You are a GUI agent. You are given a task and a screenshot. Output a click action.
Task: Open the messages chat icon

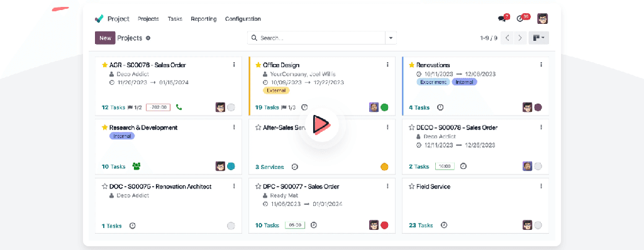(502, 18)
